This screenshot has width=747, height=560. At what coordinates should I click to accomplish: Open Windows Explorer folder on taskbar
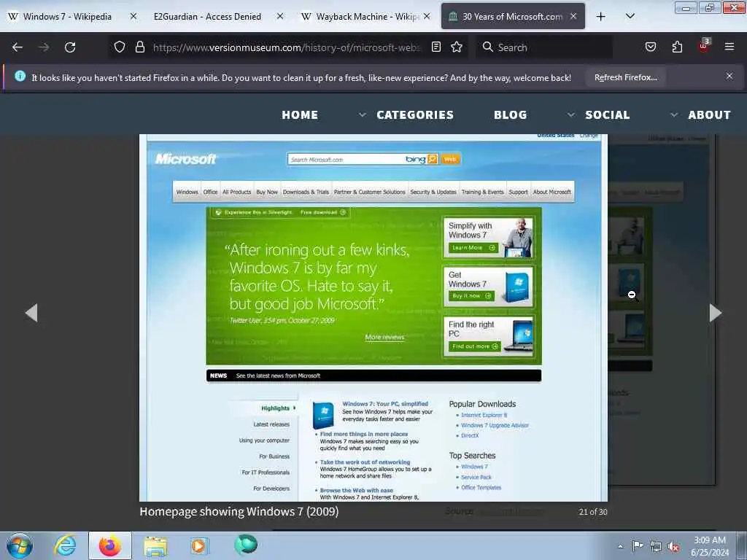156,546
